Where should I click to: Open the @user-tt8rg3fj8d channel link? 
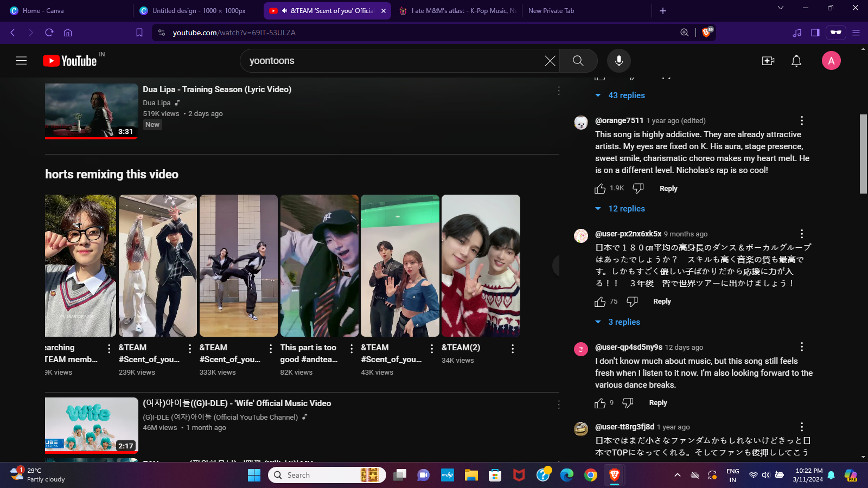point(624,427)
